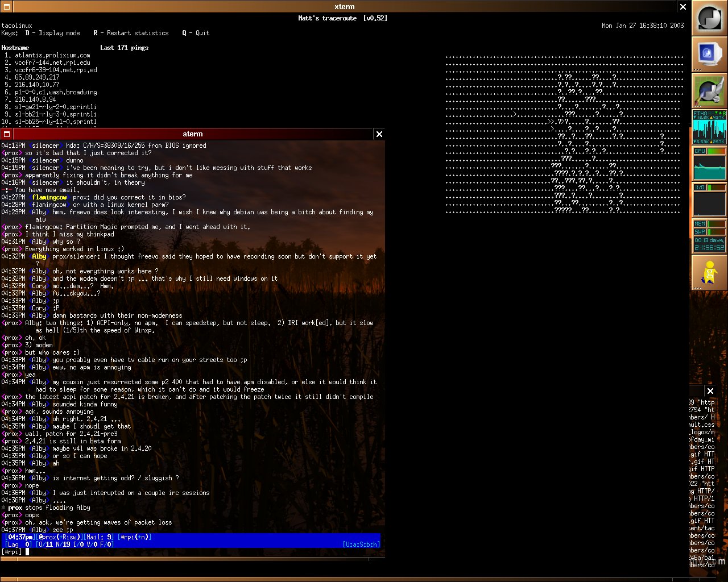Screen dimensions: 728x582
Task: Focus the xterm window title bar
Action: 345,7
